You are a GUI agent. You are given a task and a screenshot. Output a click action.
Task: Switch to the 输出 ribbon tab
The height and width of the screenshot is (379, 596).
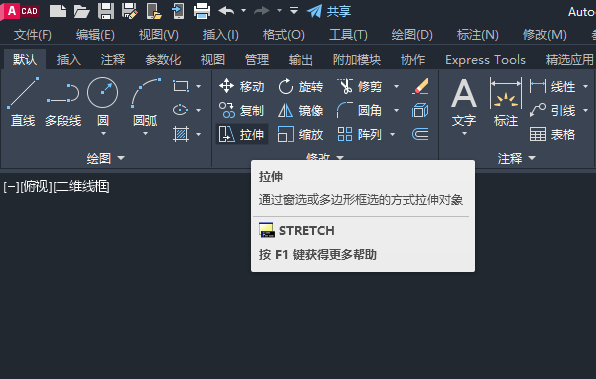[301, 60]
